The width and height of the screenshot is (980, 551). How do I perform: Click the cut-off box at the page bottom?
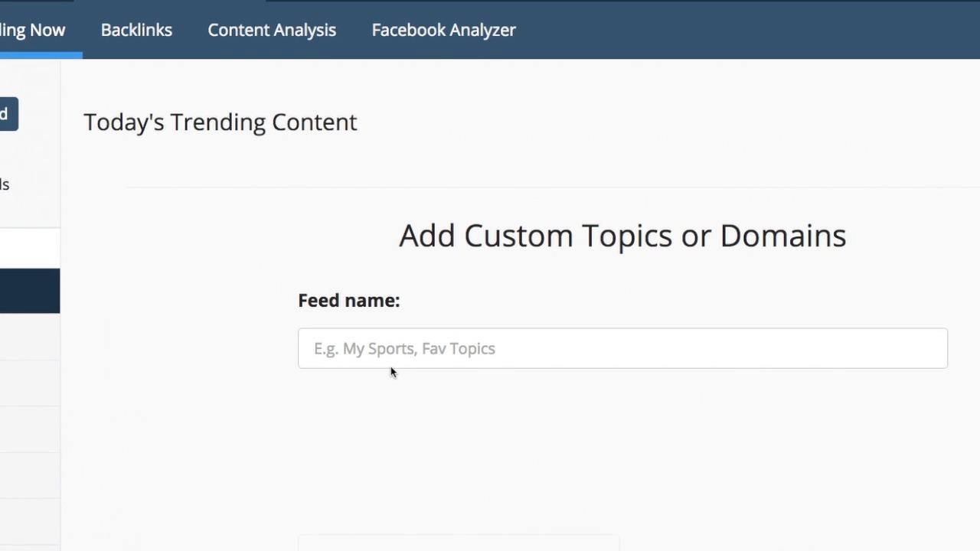click(458, 543)
